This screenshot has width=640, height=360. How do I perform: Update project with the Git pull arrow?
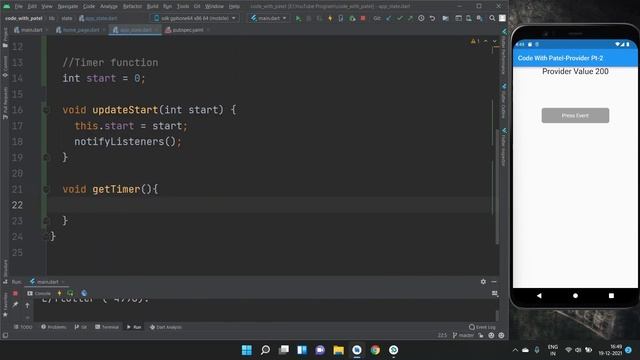click(389, 18)
